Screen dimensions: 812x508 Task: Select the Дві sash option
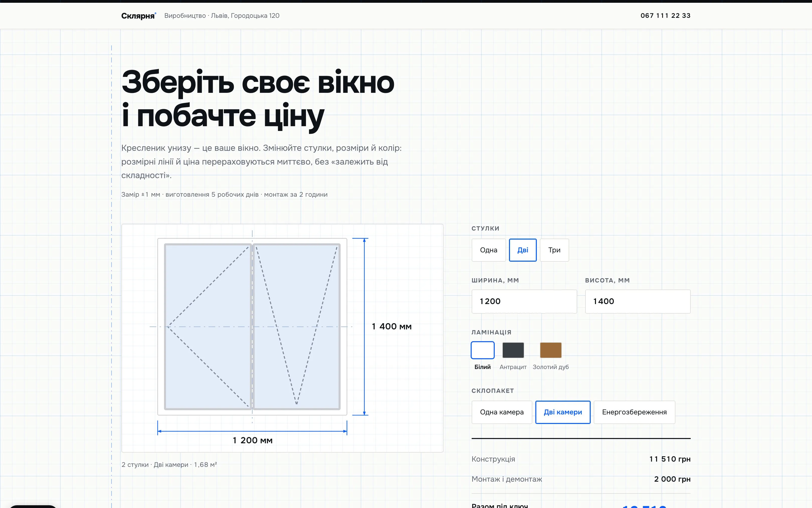point(523,250)
